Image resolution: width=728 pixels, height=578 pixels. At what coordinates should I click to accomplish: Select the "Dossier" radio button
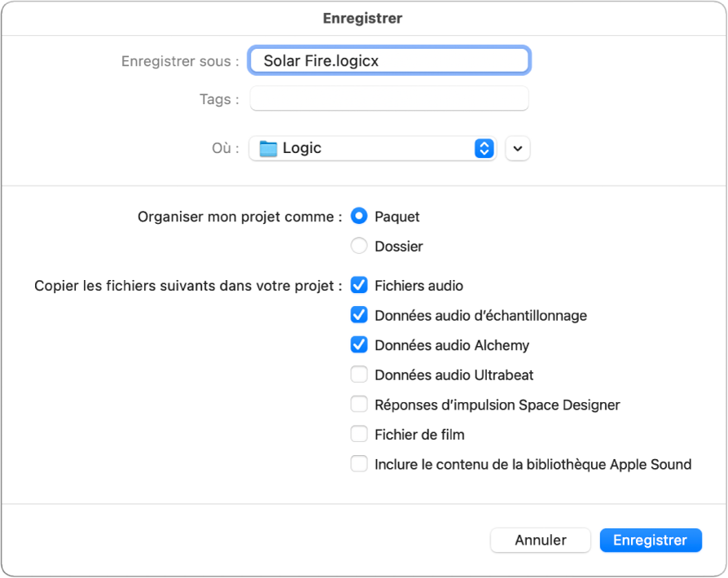[359, 246]
